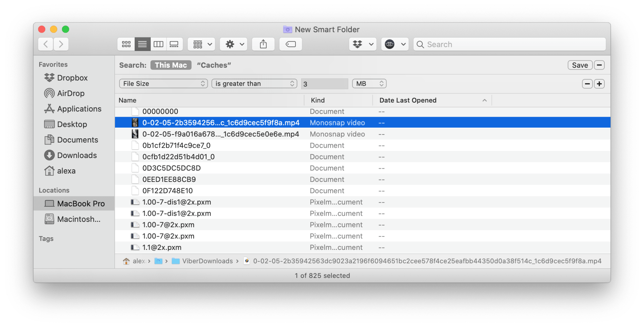Add a new search criterion with the plus button
The height and width of the screenshot is (327, 644).
tap(599, 84)
